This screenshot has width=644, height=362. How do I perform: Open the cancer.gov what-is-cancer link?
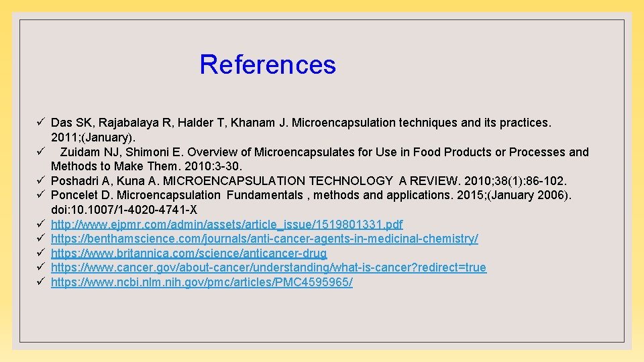(x=268, y=267)
